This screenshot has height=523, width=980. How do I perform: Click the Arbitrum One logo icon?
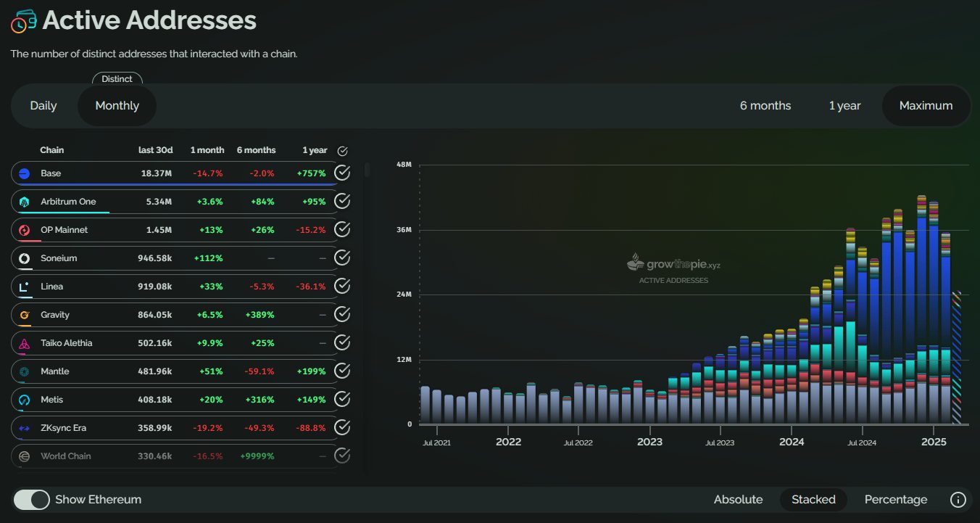point(24,202)
